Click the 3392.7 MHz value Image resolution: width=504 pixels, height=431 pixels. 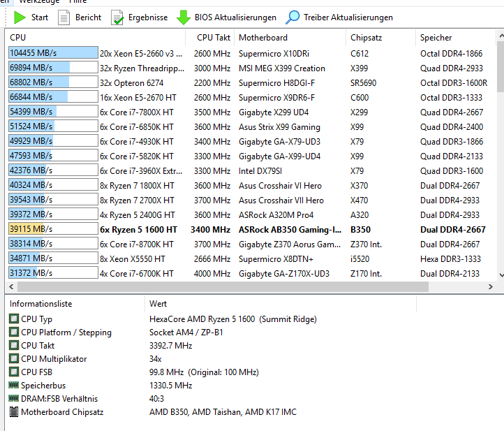(171, 346)
